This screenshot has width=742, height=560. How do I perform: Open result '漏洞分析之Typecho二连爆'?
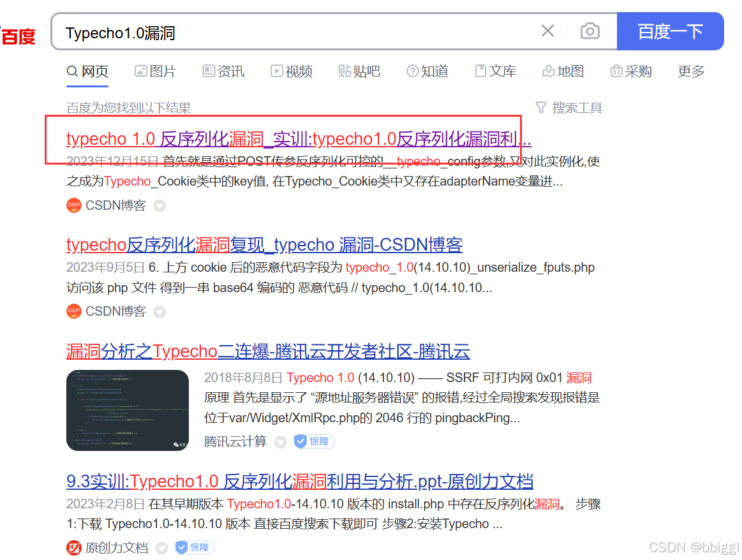coord(268,351)
